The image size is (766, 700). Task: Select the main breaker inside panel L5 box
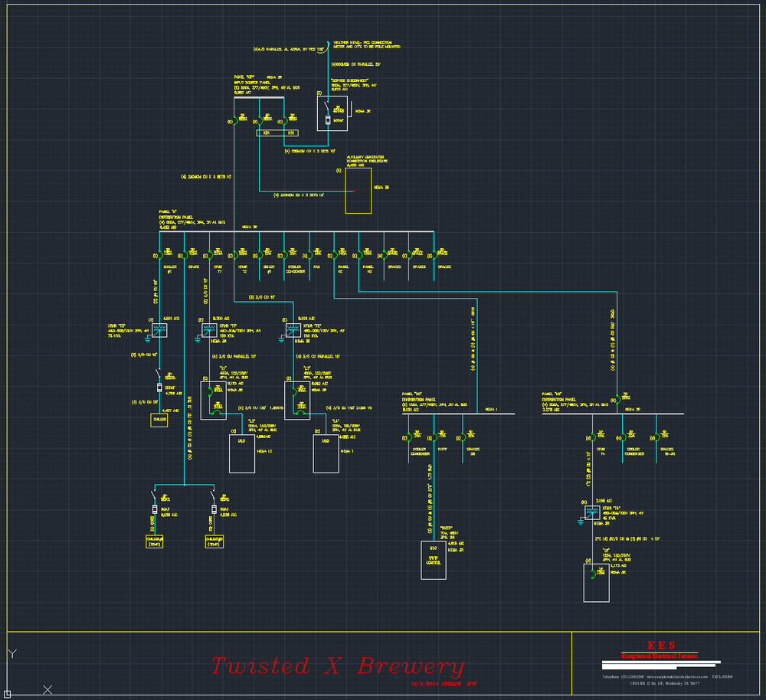(593, 574)
